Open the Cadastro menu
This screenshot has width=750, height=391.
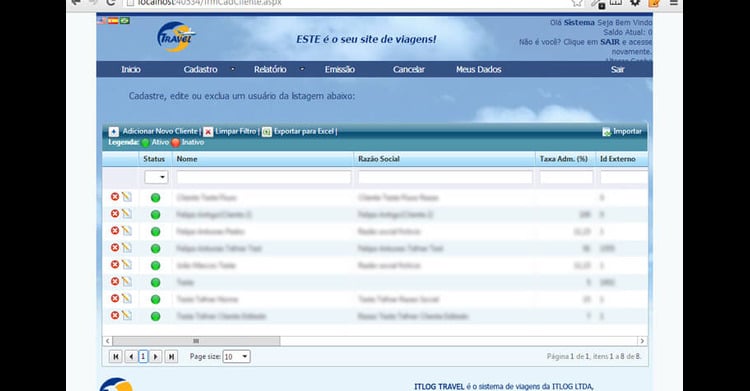(200, 69)
